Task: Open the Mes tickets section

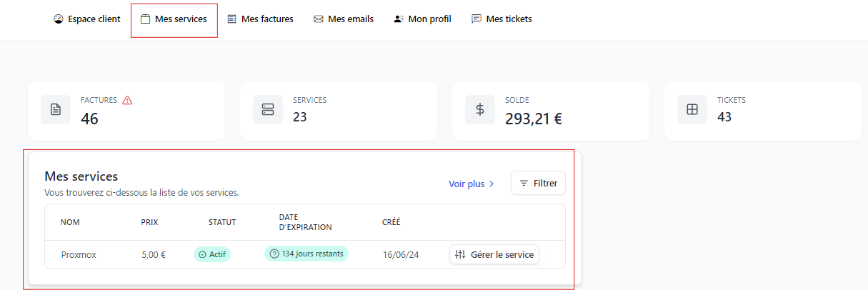Action: click(502, 19)
